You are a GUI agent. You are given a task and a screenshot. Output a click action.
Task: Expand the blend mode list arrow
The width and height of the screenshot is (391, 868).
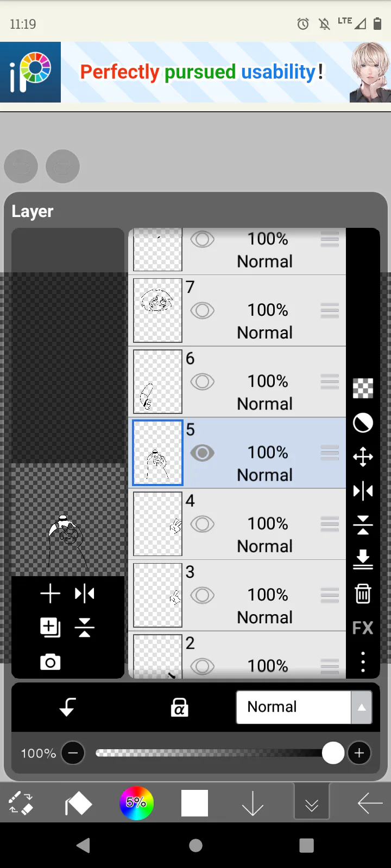tap(362, 707)
